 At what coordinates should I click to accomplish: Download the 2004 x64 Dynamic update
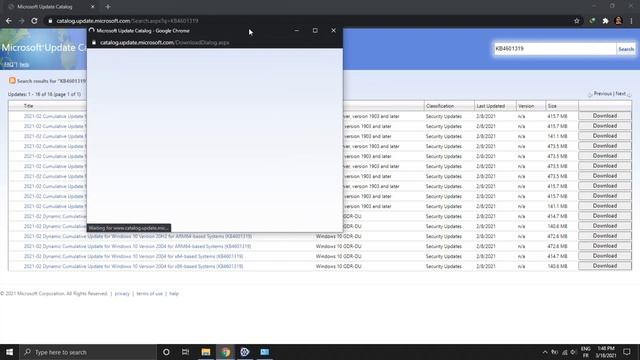[604, 256]
